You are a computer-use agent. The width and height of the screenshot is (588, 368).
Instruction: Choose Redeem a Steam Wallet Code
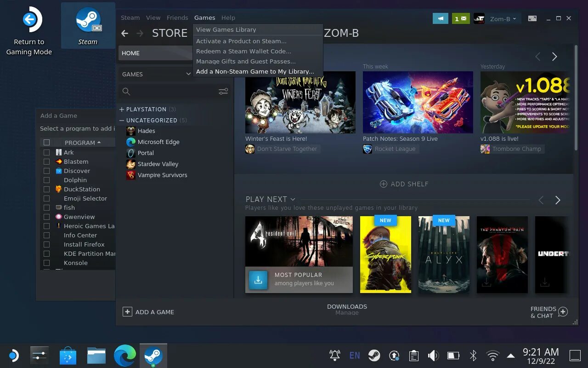pos(243,51)
